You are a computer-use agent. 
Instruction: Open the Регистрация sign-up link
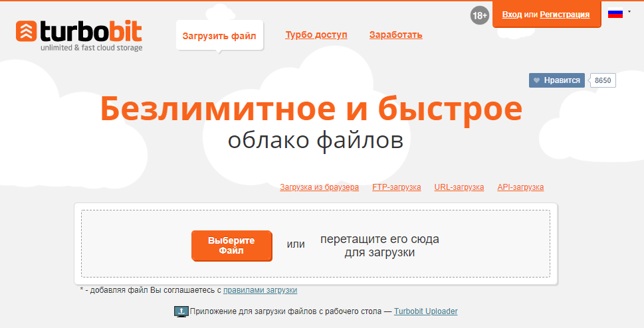point(564,14)
